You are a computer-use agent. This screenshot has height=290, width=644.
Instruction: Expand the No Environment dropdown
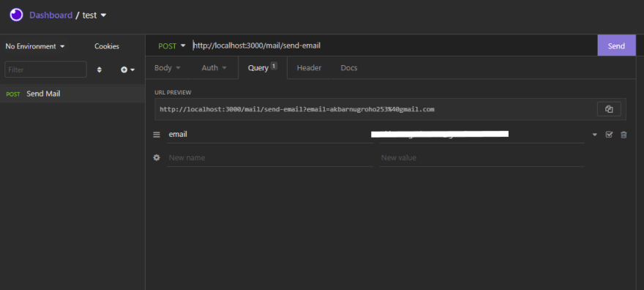35,46
